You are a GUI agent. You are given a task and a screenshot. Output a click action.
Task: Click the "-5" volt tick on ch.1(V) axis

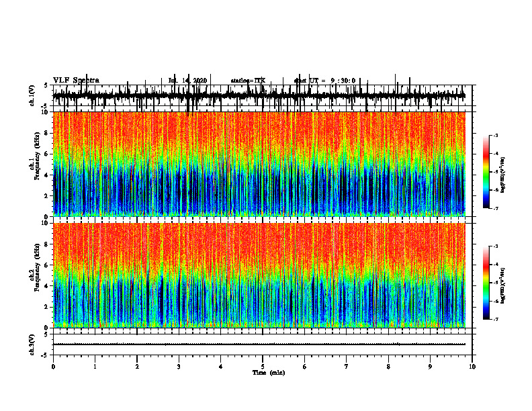(45, 107)
